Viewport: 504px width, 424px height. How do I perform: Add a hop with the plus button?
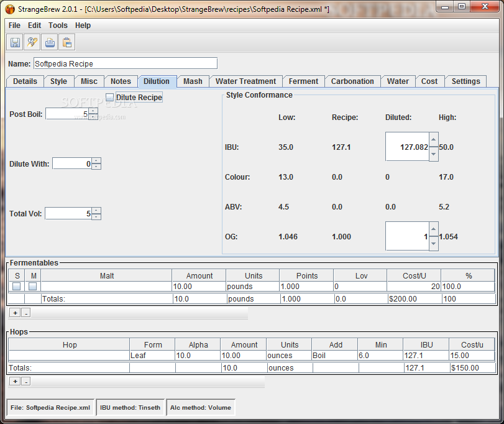point(15,381)
